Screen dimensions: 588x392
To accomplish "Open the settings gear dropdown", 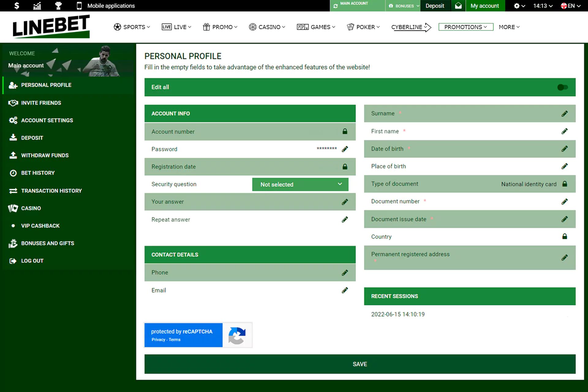I will [x=519, y=6].
